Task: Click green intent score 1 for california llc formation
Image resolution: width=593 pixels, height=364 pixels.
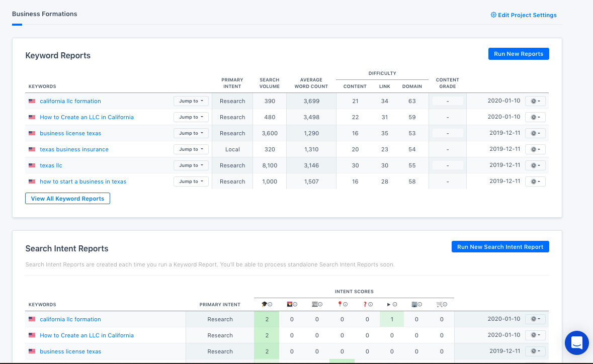Action: 392,319
